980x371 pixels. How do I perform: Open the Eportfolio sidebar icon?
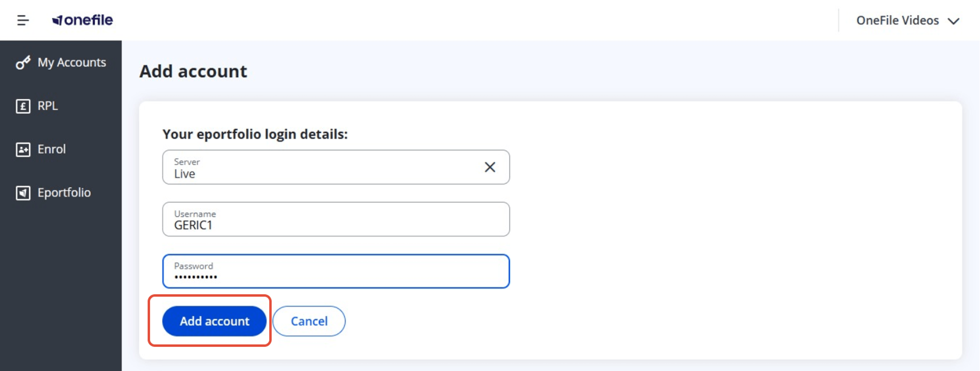(x=23, y=193)
